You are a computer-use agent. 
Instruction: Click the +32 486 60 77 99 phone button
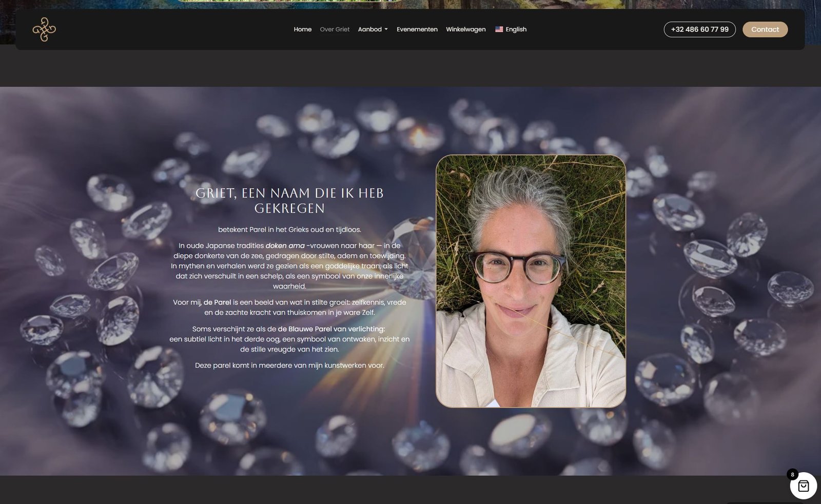point(699,29)
